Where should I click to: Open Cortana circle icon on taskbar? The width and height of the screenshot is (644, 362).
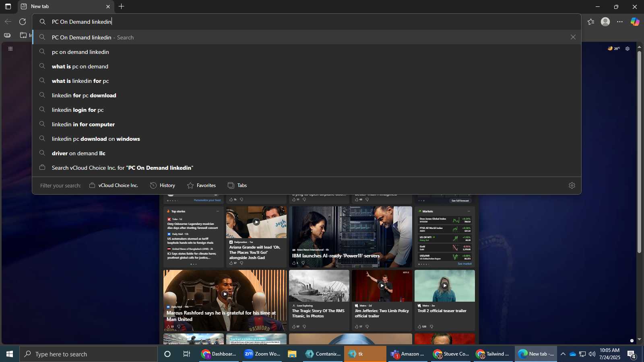(167, 354)
